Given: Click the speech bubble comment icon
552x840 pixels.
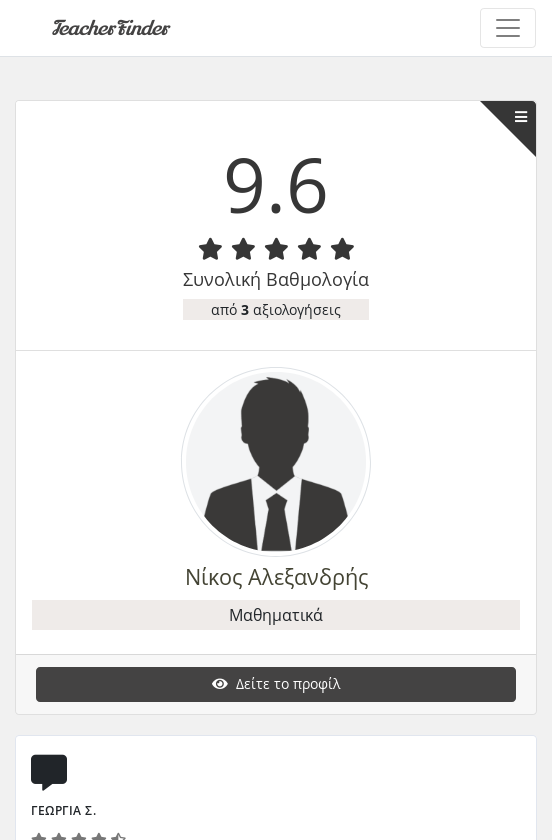Looking at the screenshot, I should (x=49, y=772).
